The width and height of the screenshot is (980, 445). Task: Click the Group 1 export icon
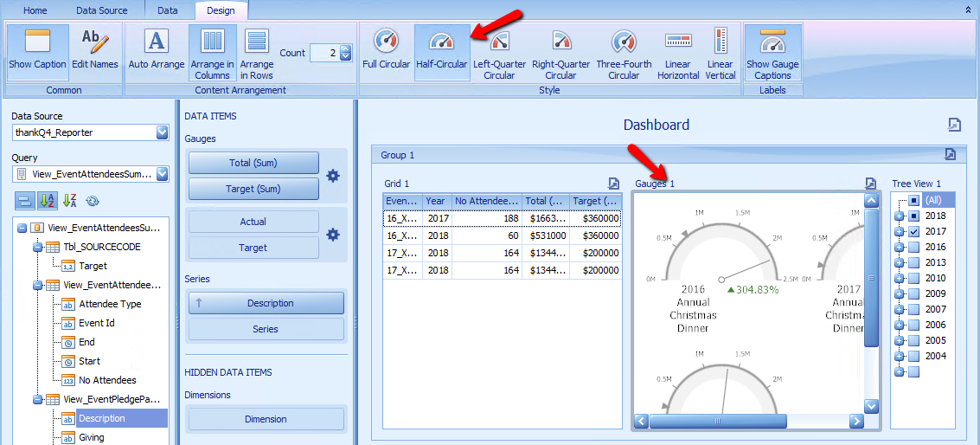pyautogui.click(x=950, y=154)
